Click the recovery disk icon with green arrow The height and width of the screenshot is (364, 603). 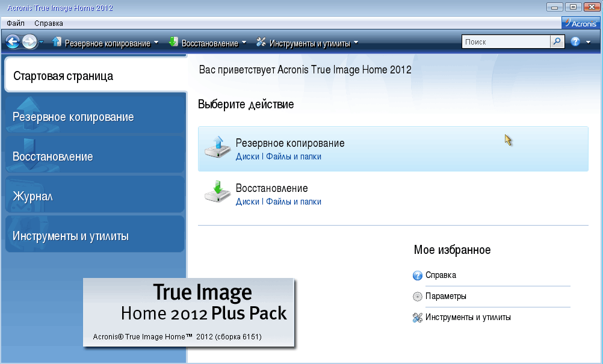[217, 192]
